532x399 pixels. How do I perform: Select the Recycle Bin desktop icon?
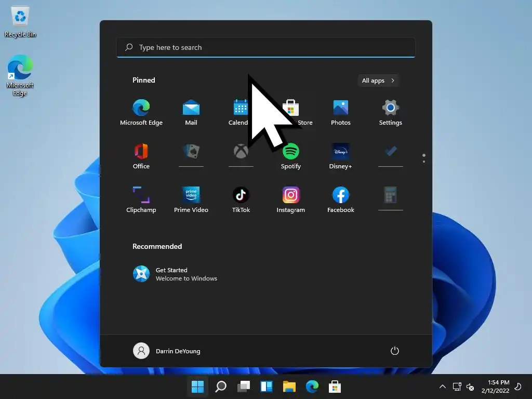pos(20,22)
